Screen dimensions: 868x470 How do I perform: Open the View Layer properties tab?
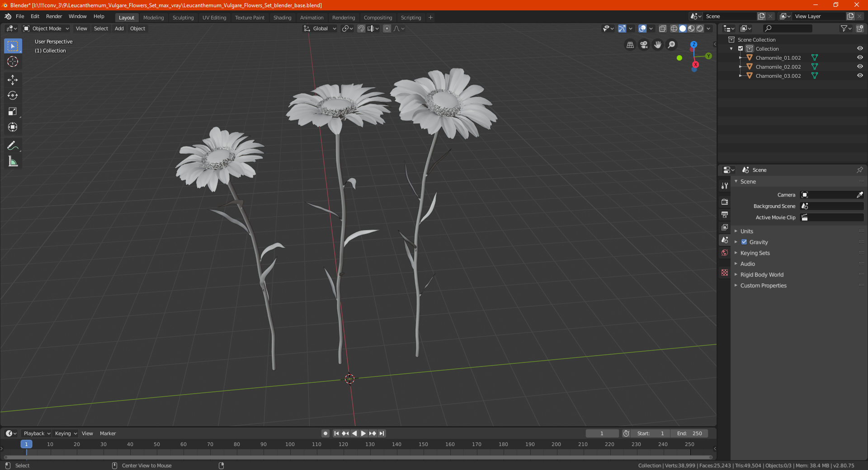[725, 227]
